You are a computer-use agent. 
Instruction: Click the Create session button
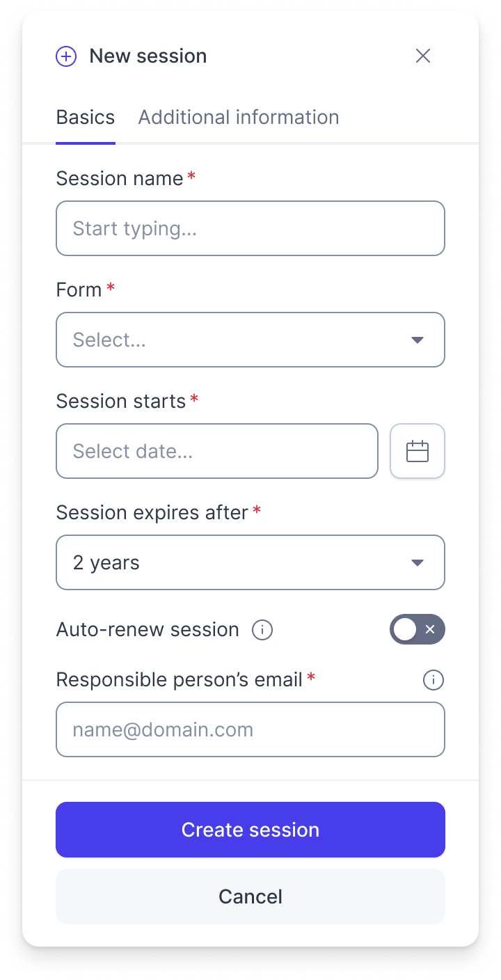pyautogui.click(x=250, y=830)
